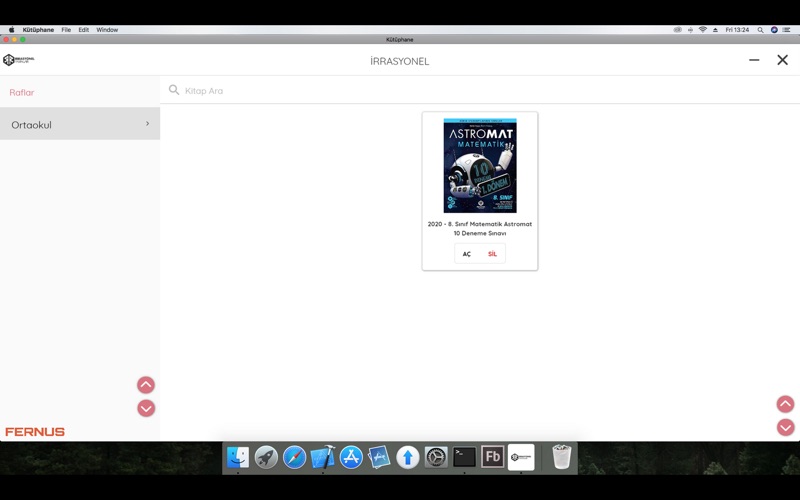Open Finder from the dock

(238, 457)
